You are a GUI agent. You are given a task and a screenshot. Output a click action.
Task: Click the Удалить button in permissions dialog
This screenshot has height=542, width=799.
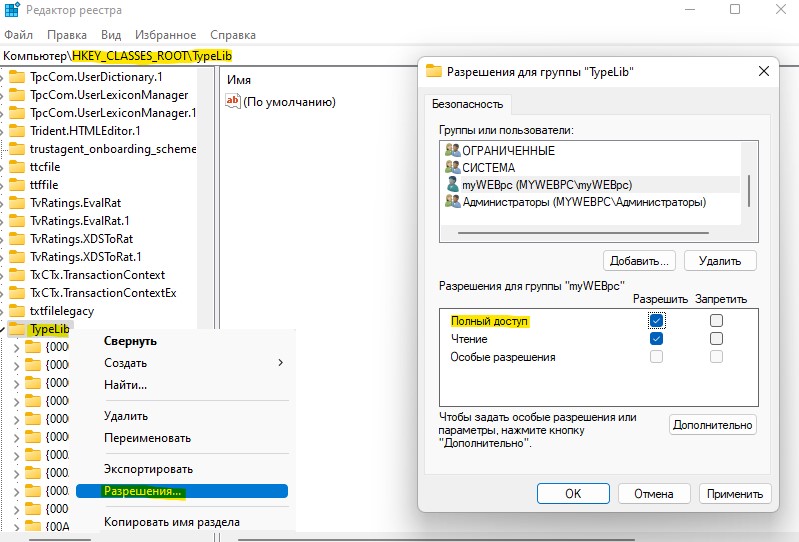tap(720, 261)
